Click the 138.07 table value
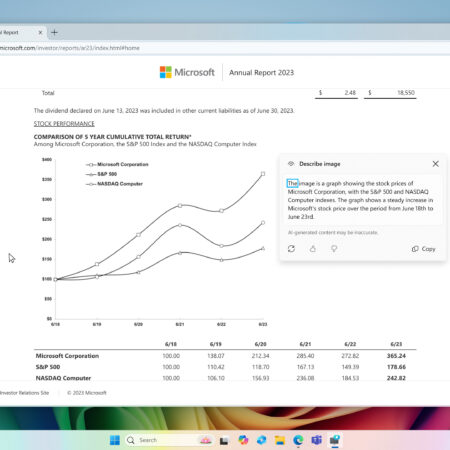The width and height of the screenshot is (450, 450). [216, 356]
